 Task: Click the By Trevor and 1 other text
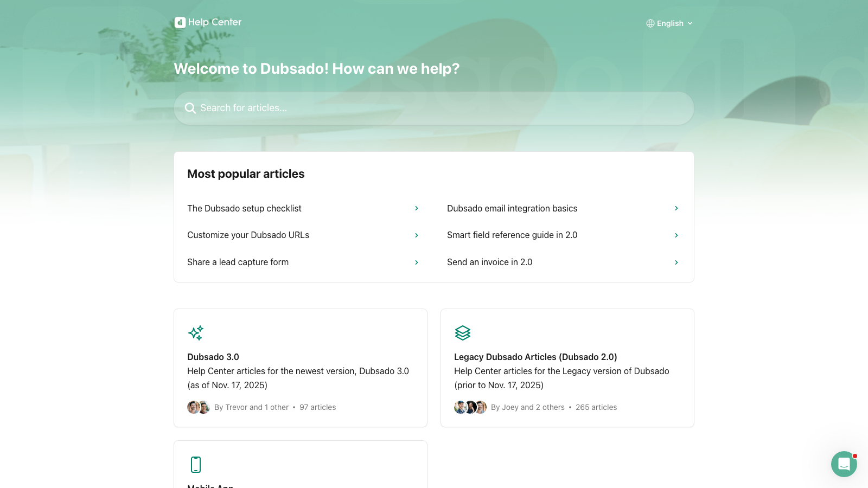point(251,407)
